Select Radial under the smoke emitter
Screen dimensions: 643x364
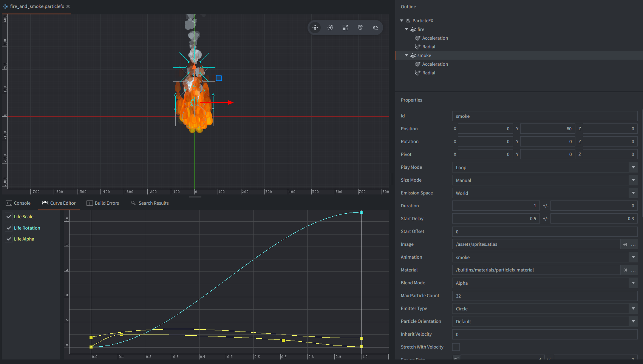point(428,73)
